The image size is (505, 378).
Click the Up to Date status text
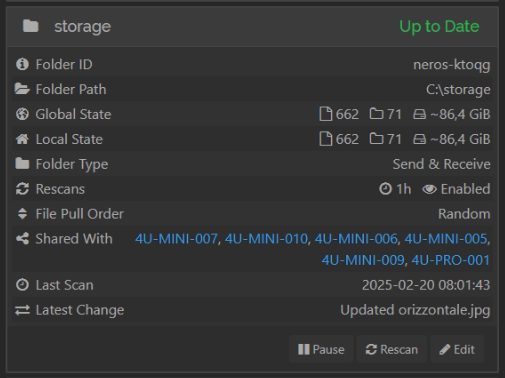coord(439,27)
